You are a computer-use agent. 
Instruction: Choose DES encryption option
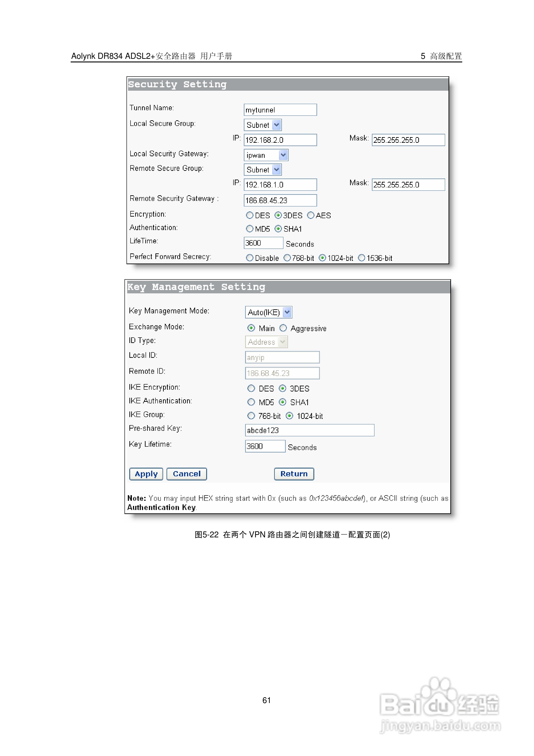pos(250,215)
